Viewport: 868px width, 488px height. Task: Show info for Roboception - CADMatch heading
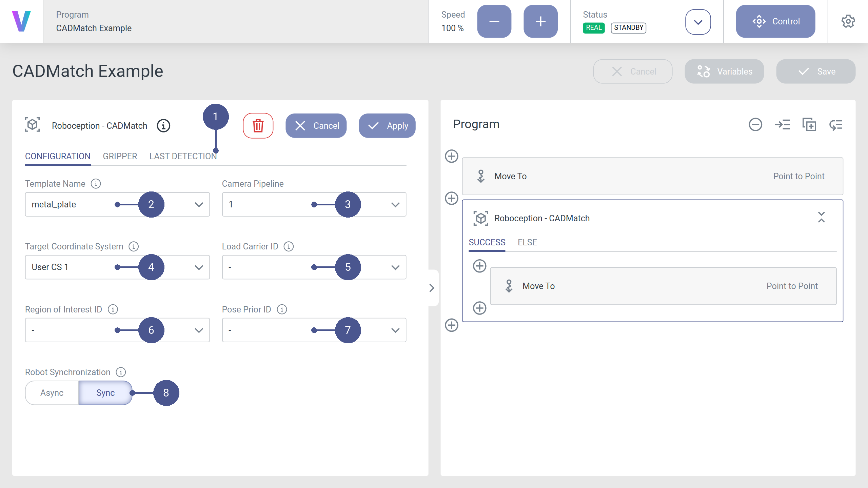coord(163,126)
